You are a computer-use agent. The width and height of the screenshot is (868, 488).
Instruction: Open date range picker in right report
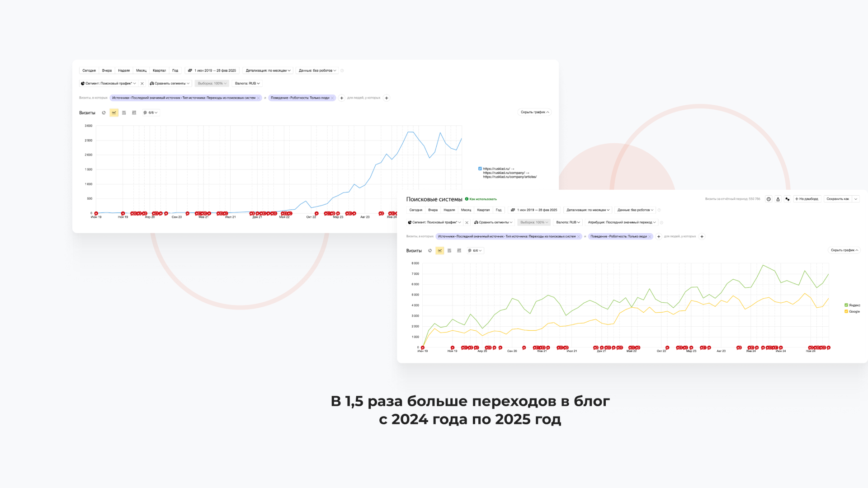534,210
